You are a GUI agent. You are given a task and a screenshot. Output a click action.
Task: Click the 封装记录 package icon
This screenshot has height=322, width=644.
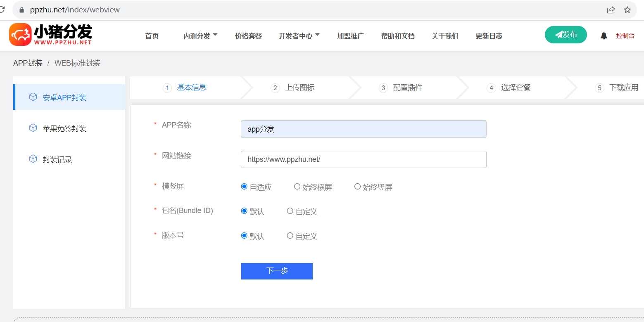pos(33,159)
